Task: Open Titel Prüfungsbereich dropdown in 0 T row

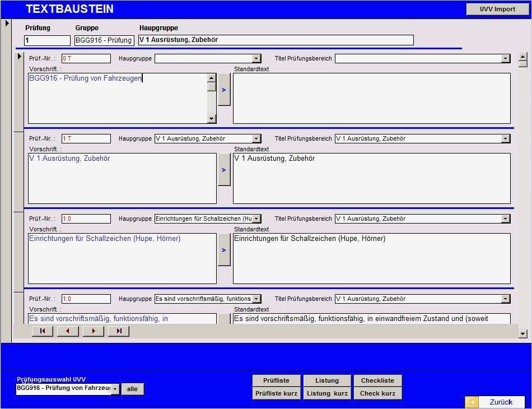Action: tap(506, 58)
